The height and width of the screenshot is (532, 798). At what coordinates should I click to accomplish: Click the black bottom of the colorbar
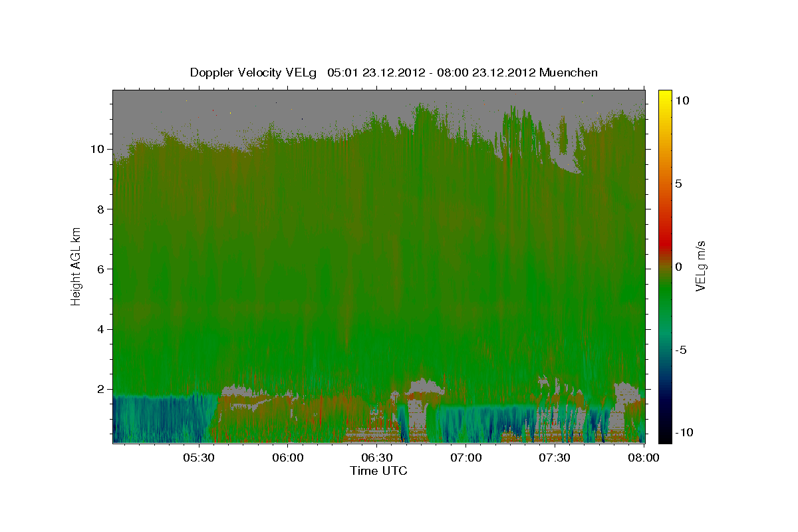coord(665,439)
